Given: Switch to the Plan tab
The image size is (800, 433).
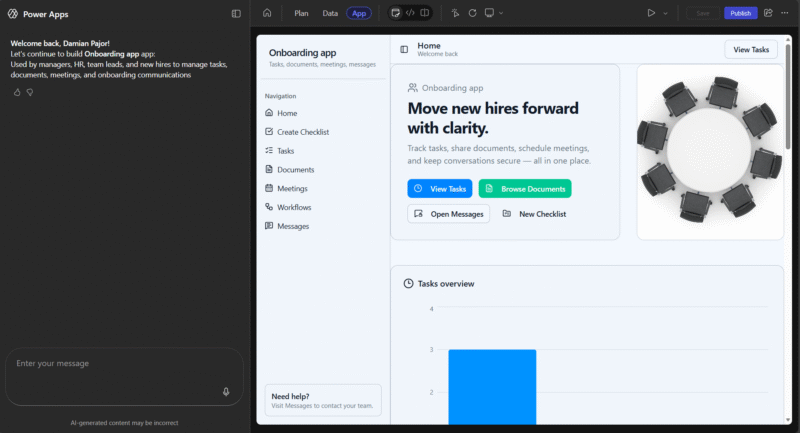Looking at the screenshot, I should [301, 13].
